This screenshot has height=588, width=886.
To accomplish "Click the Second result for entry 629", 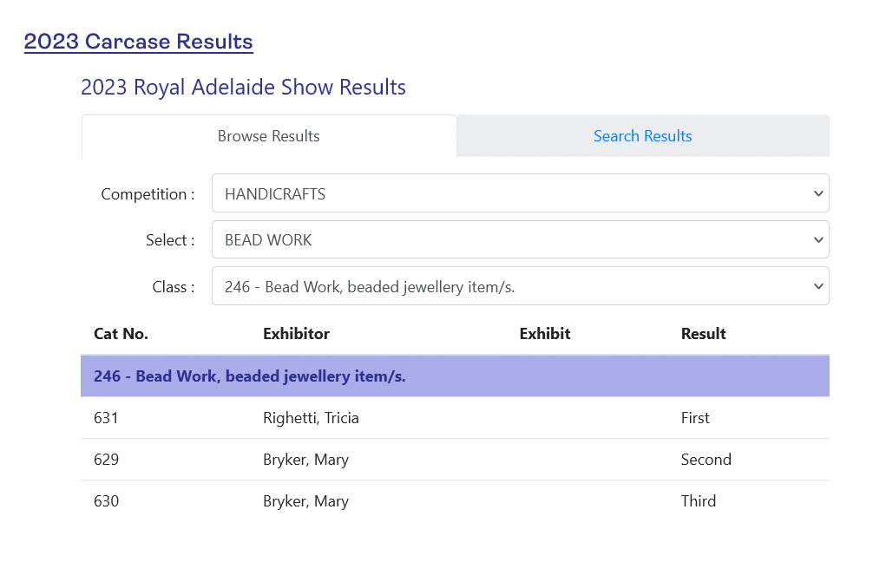I will [706, 460].
